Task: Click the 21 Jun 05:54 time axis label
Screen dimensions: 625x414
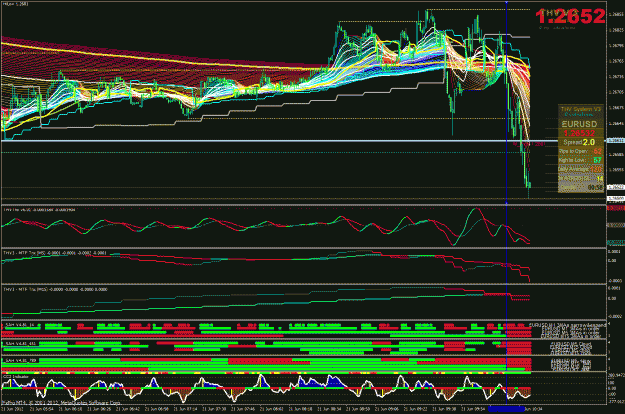Action: point(41,409)
